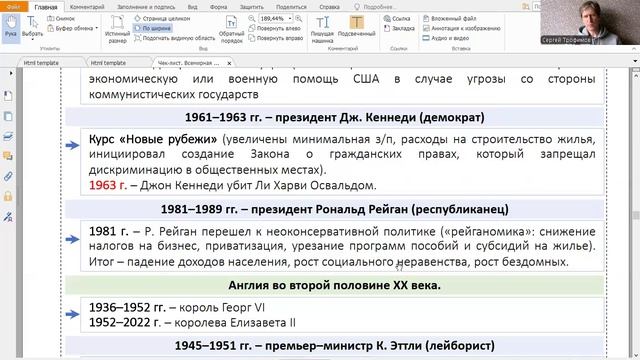Add Аннотация к изображению

coord(461,28)
